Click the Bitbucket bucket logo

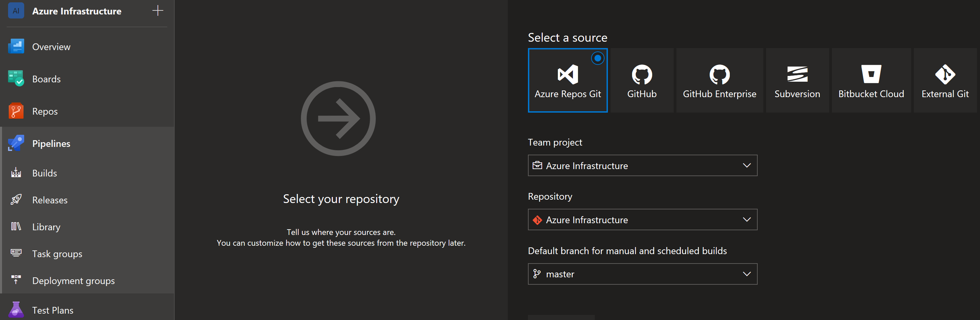pos(871,74)
